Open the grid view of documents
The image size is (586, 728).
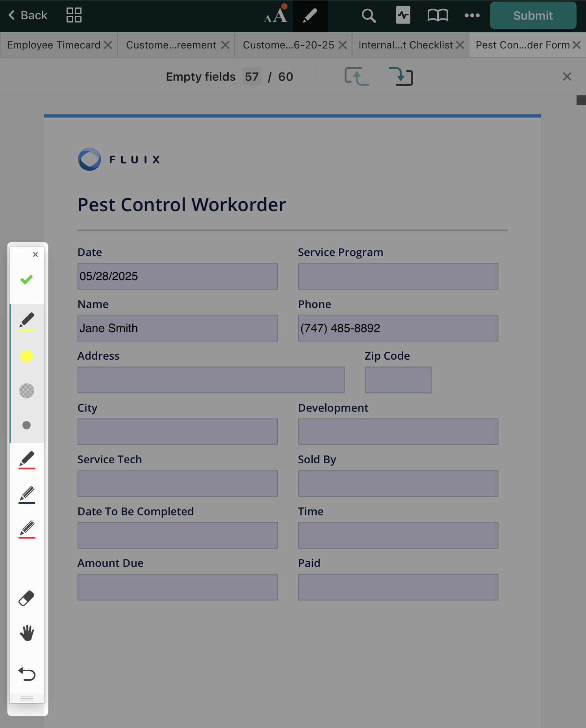(x=74, y=15)
